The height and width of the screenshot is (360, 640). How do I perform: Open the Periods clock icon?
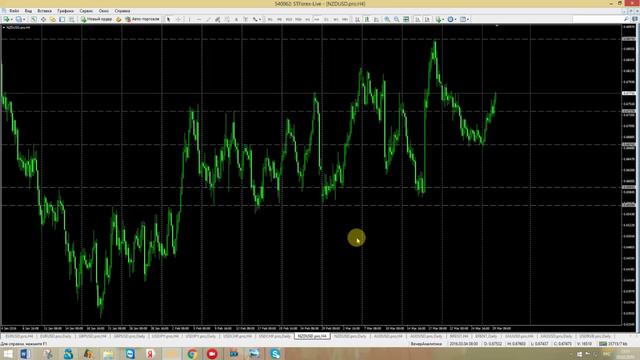click(450, 19)
